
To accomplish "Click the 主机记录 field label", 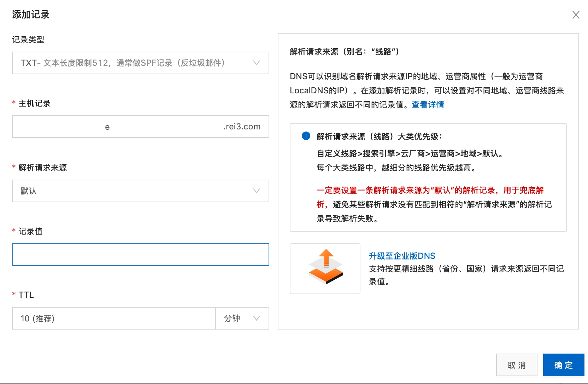I will [34, 103].
